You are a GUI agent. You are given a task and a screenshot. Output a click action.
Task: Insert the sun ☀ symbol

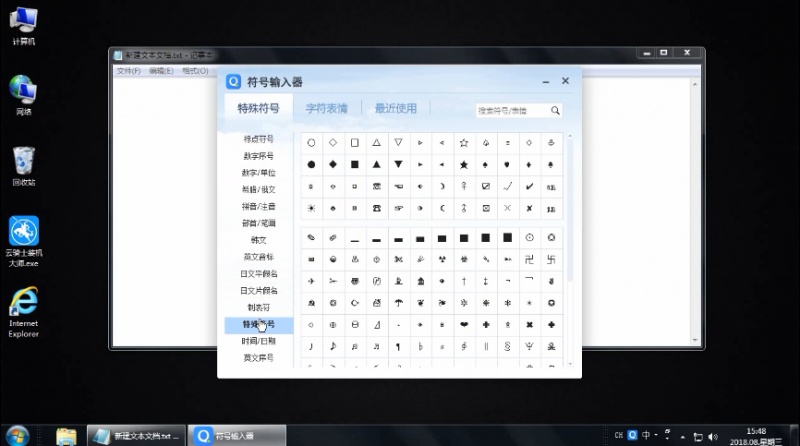pos(311,208)
